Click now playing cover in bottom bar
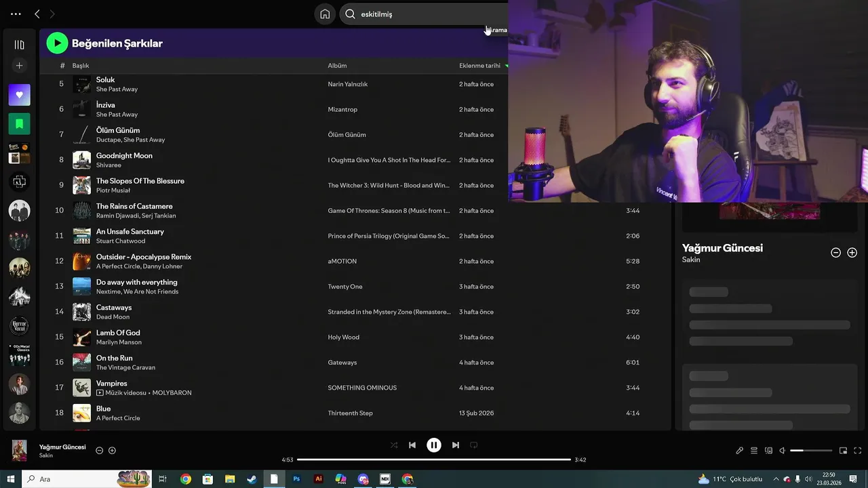This screenshot has width=868, height=488. coord(20,450)
